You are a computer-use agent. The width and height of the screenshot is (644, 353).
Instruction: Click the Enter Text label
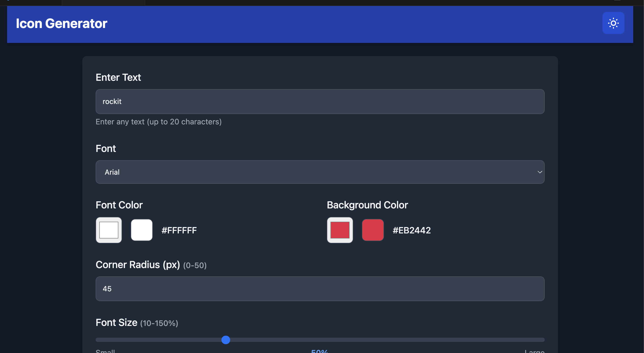[x=118, y=78]
